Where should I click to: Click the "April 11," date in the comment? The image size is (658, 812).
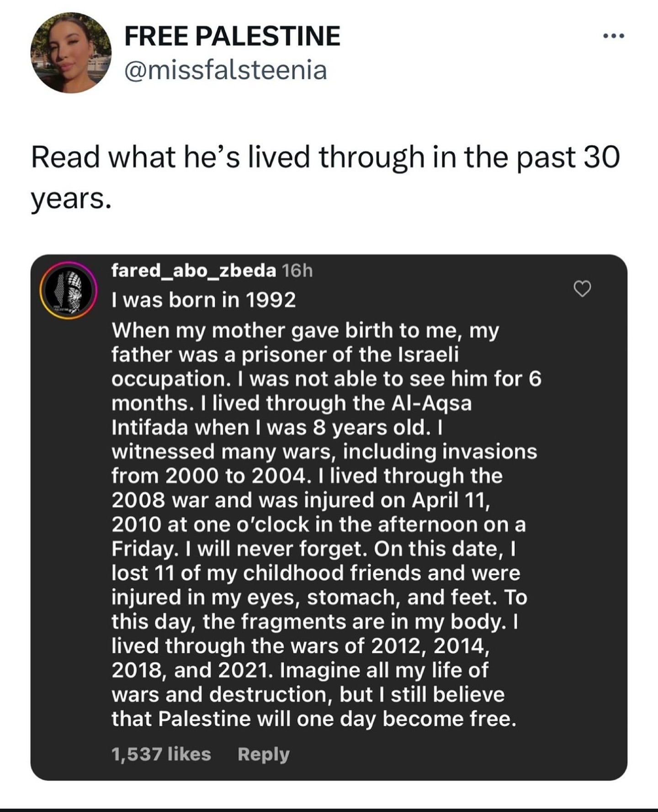[x=451, y=500]
